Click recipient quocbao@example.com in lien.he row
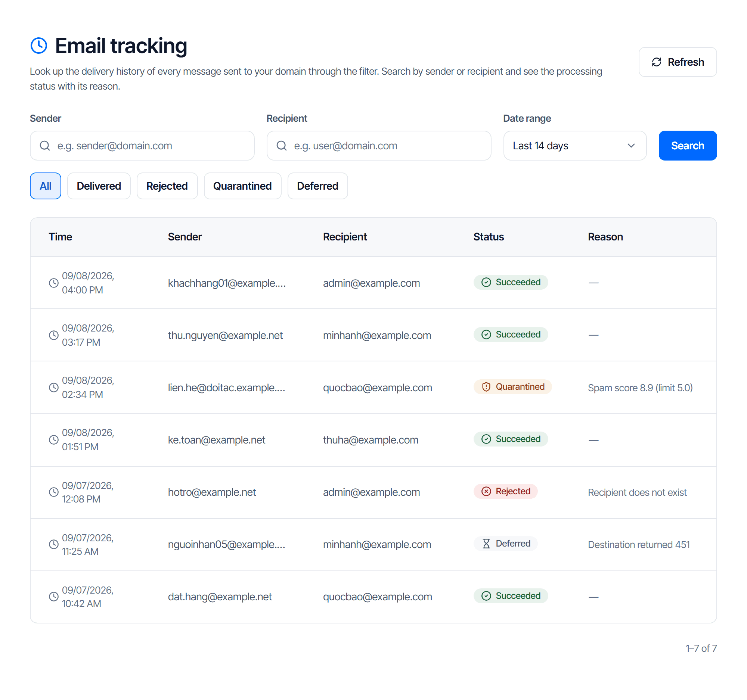 pyautogui.click(x=377, y=388)
